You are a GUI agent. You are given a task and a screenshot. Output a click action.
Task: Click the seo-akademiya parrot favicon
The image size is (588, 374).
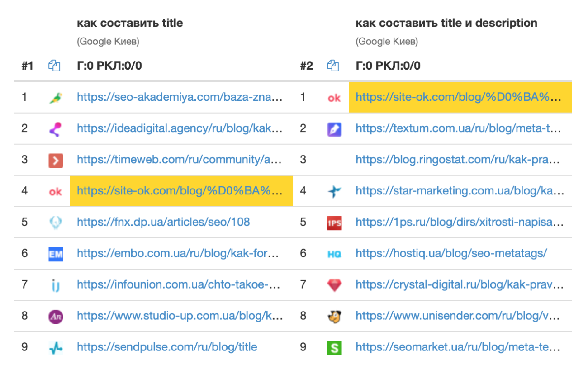[x=56, y=97]
